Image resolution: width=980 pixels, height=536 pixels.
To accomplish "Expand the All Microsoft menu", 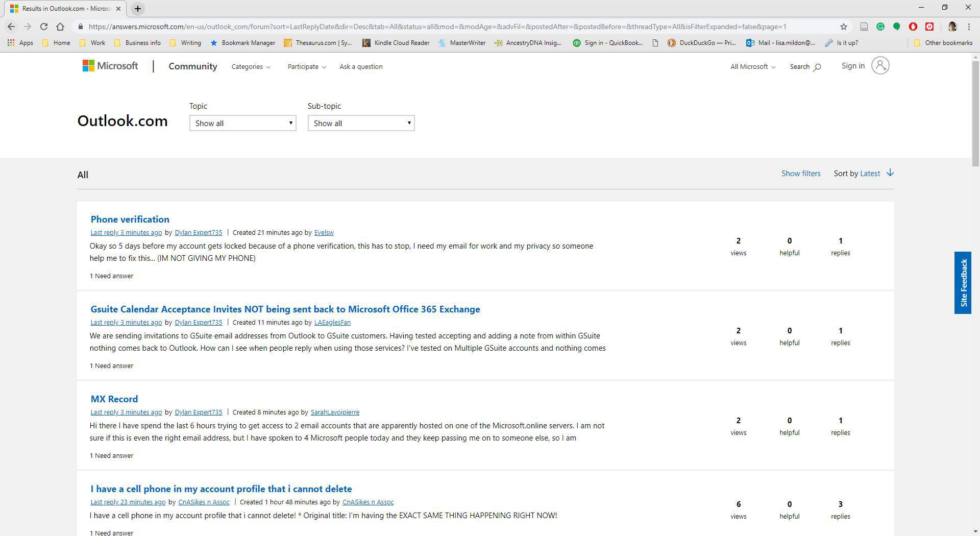I will click(753, 67).
